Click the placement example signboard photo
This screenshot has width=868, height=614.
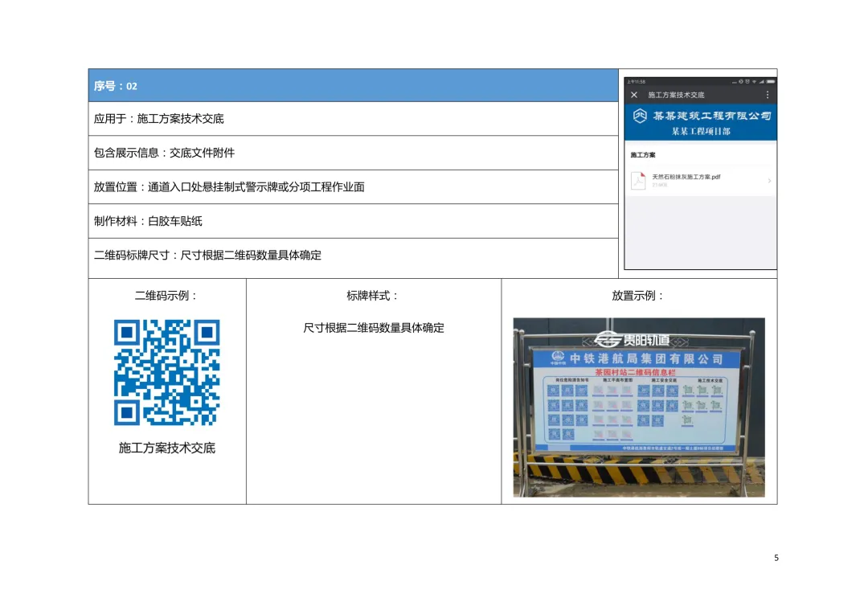pos(639,407)
